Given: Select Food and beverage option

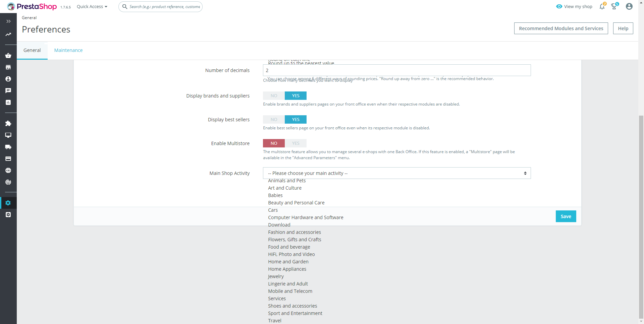Looking at the screenshot, I should click(289, 247).
